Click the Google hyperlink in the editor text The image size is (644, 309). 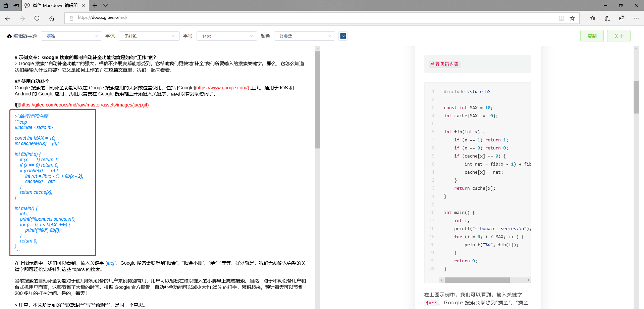point(186,88)
